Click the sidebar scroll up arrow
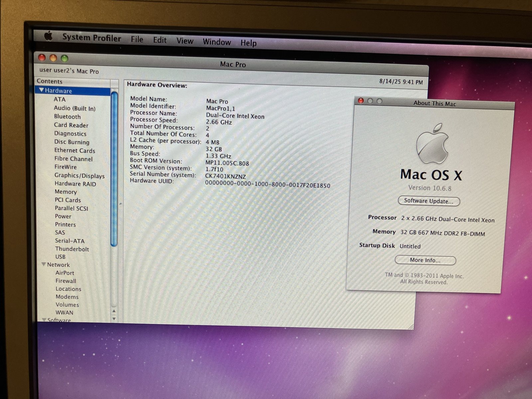Screen dimensions: 532x399 [114, 311]
